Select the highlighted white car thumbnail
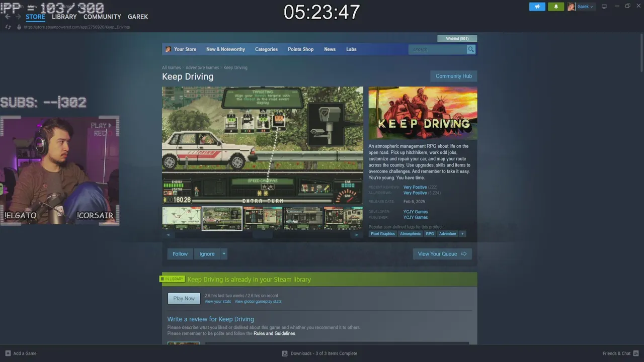This screenshot has width=644, height=362. (222, 218)
